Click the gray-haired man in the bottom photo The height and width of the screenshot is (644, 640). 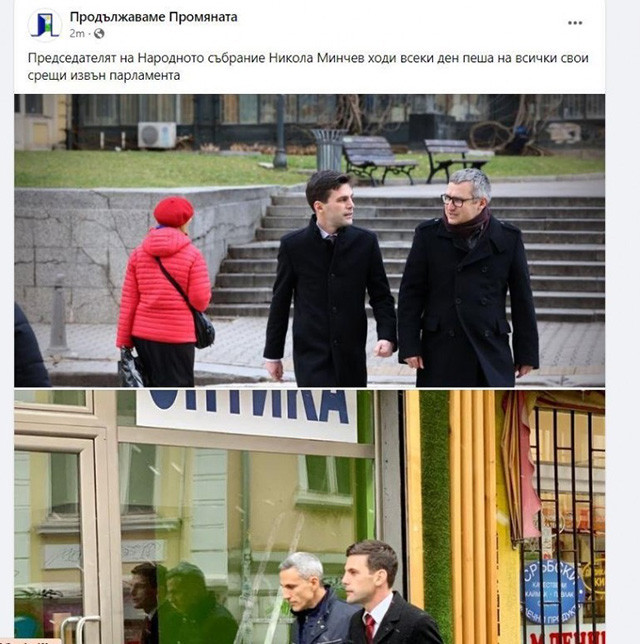pos(315,598)
